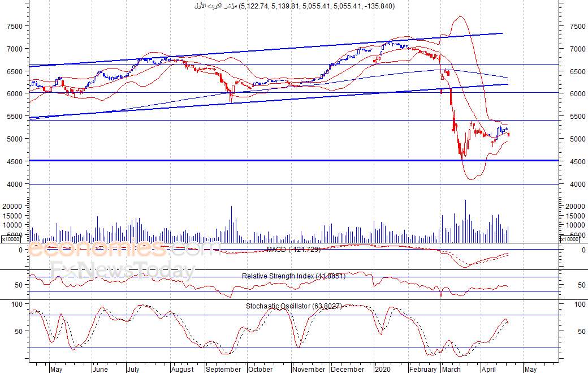Click the 6000 price label on the left axis
Image resolution: width=588 pixels, height=373 pixels.
[x=15, y=94]
